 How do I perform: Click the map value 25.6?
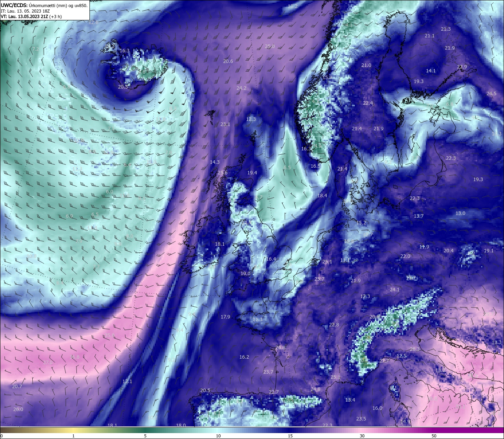pyautogui.click(x=222, y=173)
